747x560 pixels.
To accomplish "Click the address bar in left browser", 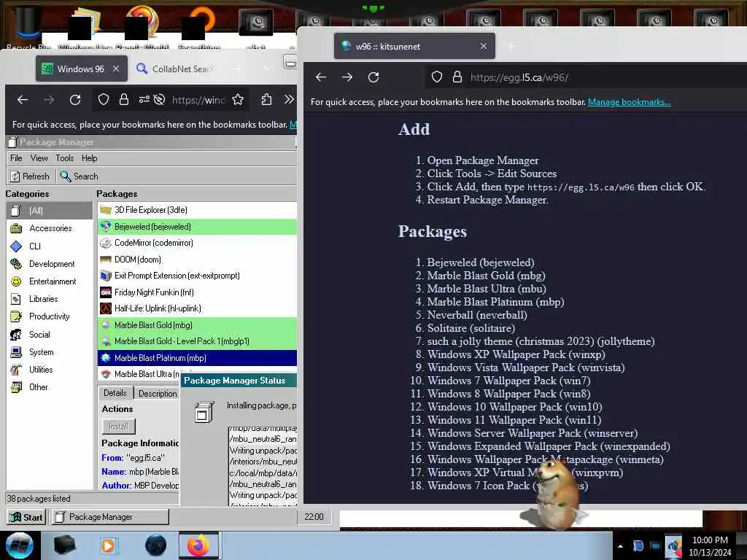I will (x=198, y=99).
